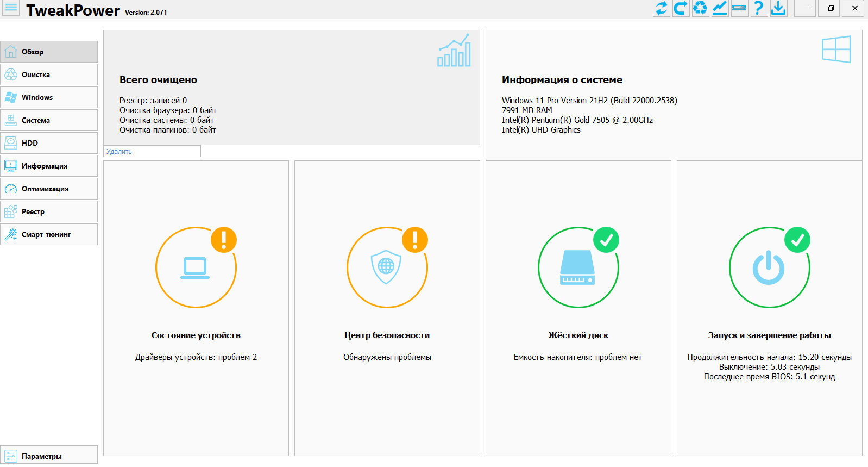
Task: Click 'Выключение: 5.03 секунды' text
Action: click(769, 367)
